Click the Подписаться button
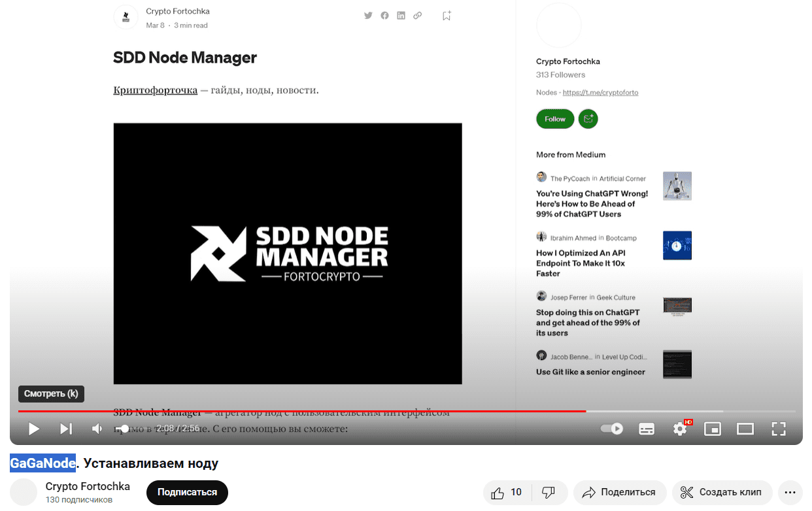Viewport: 812px width, 511px height. pos(187,493)
